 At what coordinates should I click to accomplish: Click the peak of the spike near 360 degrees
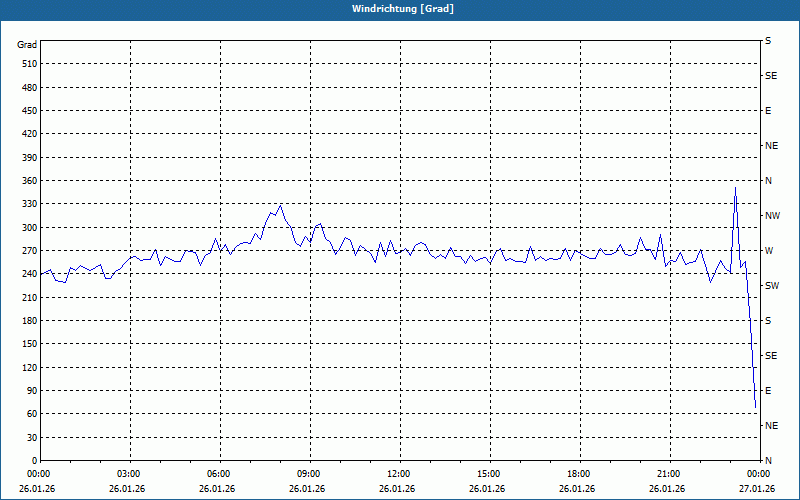(x=735, y=187)
